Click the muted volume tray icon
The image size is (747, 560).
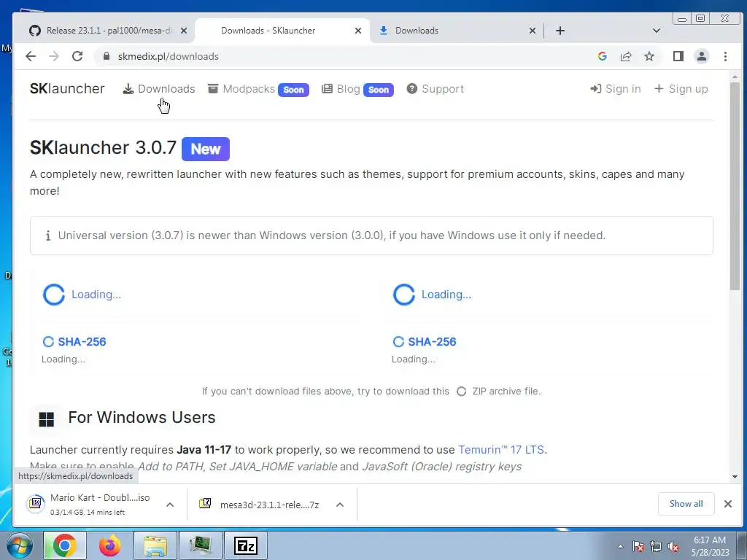point(673,546)
